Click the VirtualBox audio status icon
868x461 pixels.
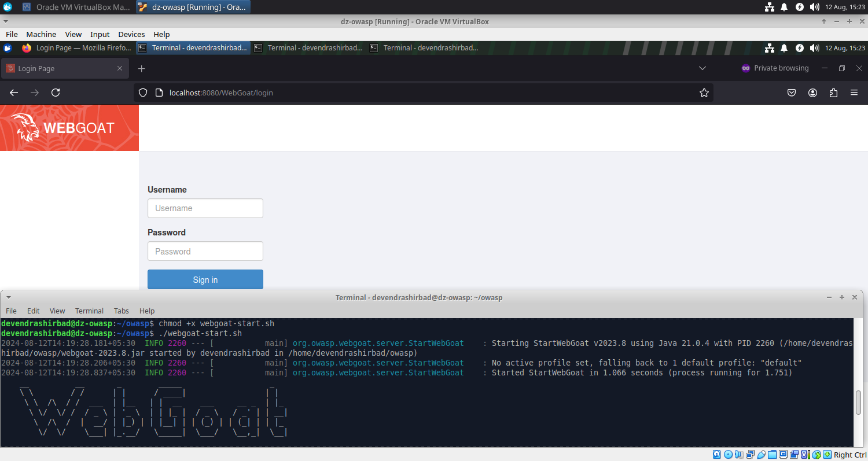[x=740, y=455]
